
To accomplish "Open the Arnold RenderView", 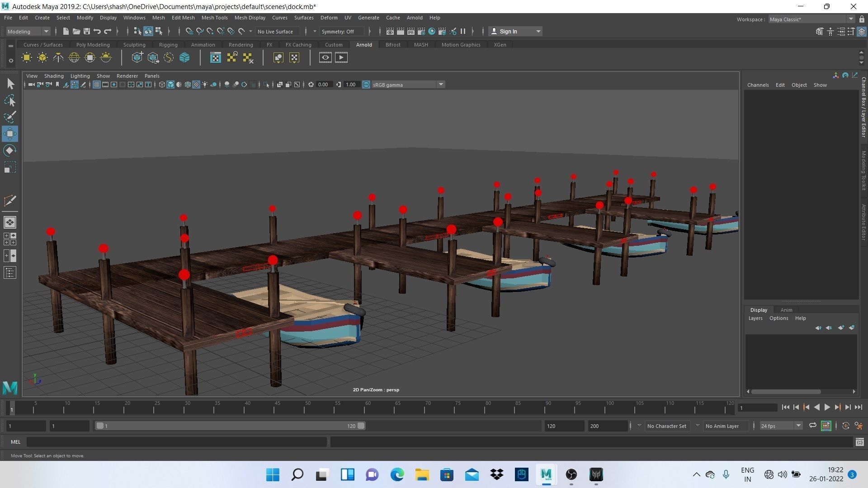I will tap(216, 57).
